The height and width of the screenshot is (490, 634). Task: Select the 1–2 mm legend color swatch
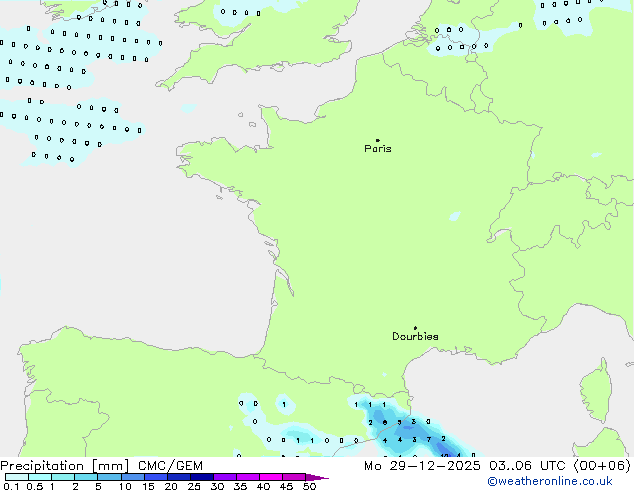coord(63,477)
